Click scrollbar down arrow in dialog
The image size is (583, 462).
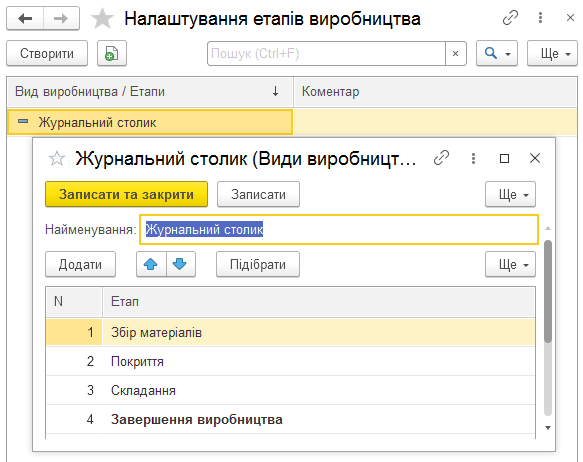coord(548,428)
